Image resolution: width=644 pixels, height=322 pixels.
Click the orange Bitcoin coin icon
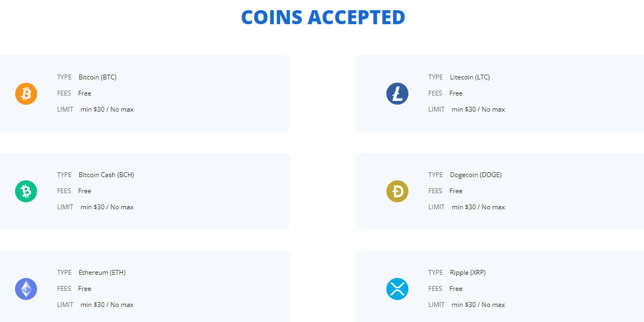pos(26,94)
